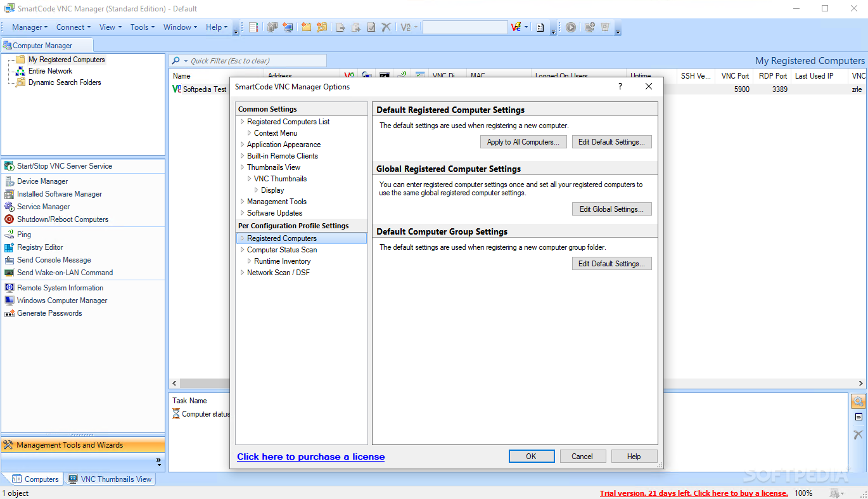Viewport: 868px width, 499px height.
Task: Open the Manager menu
Action: point(30,27)
